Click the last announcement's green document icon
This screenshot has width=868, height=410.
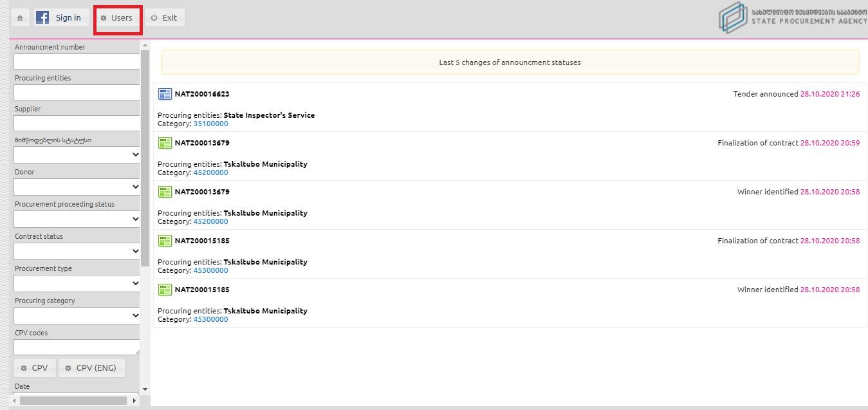tap(165, 290)
